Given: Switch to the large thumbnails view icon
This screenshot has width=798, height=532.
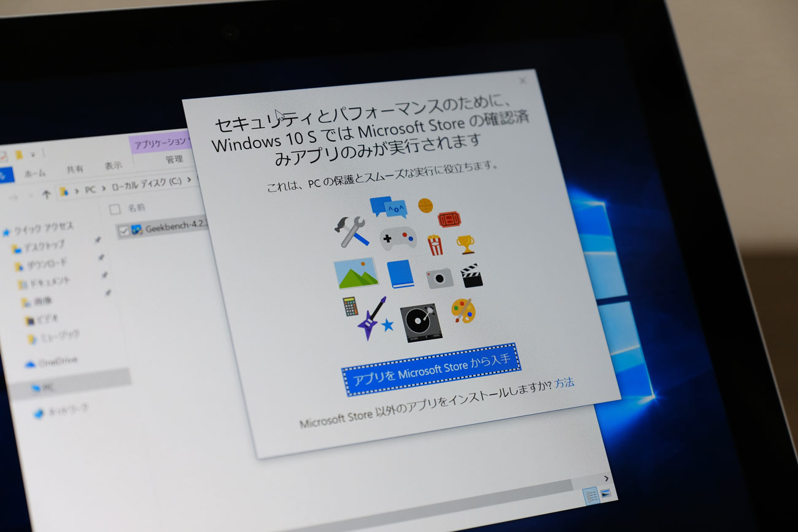Looking at the screenshot, I should 606,492.
